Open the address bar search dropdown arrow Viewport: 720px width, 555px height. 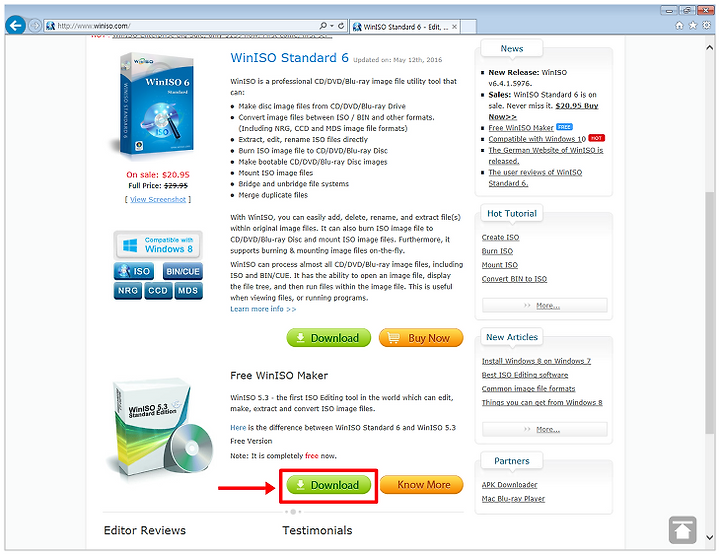pyautogui.click(x=332, y=26)
